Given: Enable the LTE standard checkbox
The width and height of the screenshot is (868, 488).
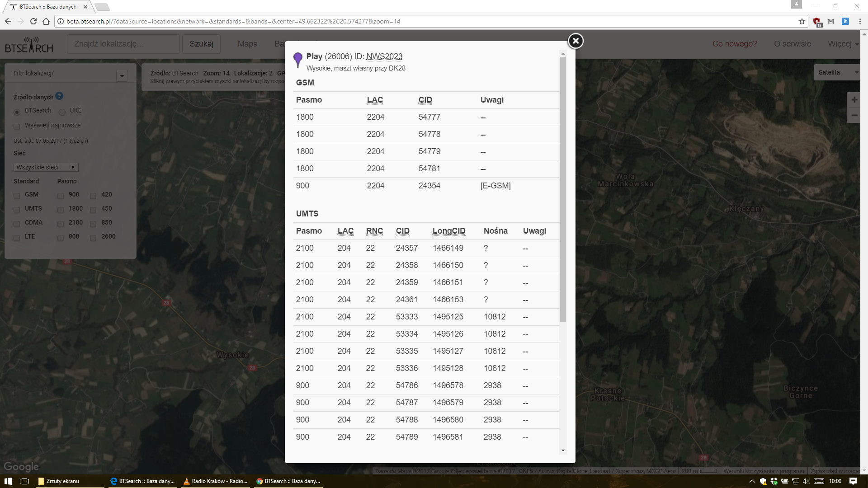Looking at the screenshot, I should coord(17,238).
